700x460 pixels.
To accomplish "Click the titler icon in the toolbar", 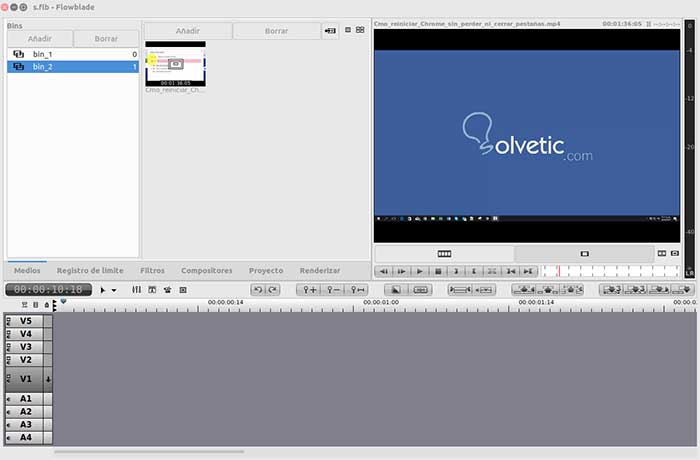I will 152,290.
